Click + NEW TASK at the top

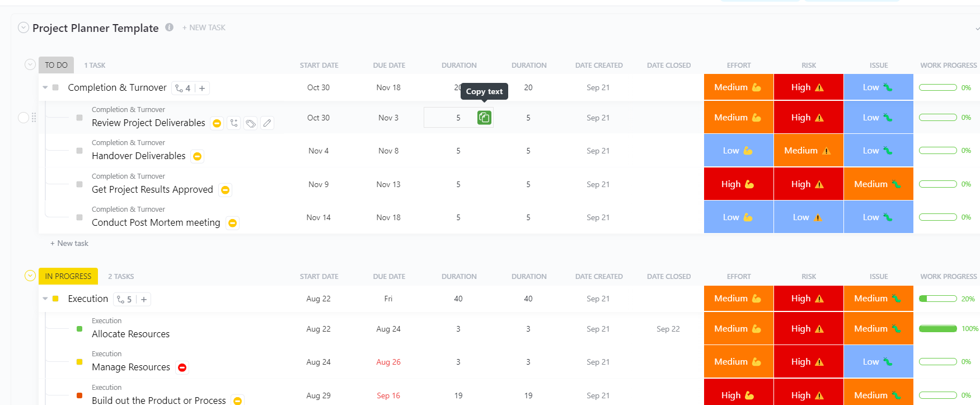(x=204, y=27)
